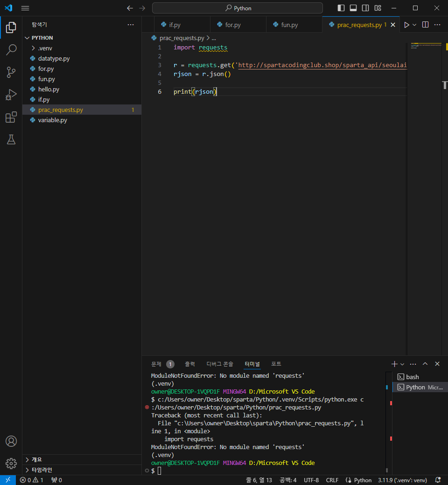Viewport: 448px width, 485px height.
Task: Close the bottom panel
Action: (437, 364)
